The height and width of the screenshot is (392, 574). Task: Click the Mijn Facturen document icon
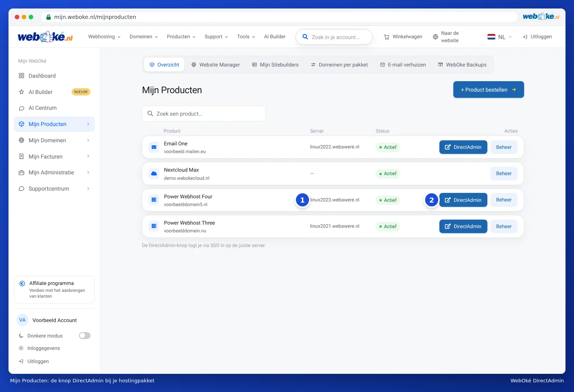[21, 157]
